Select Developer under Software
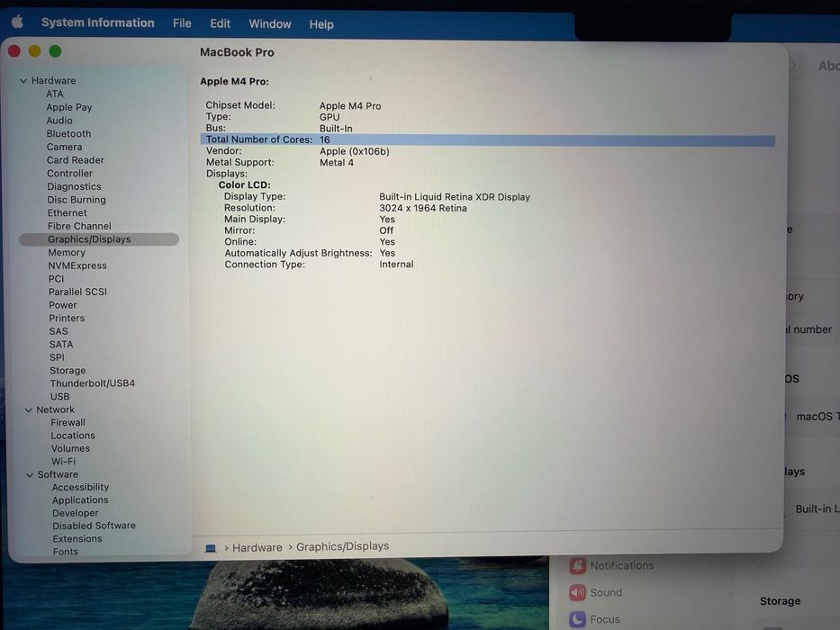 coord(75,513)
